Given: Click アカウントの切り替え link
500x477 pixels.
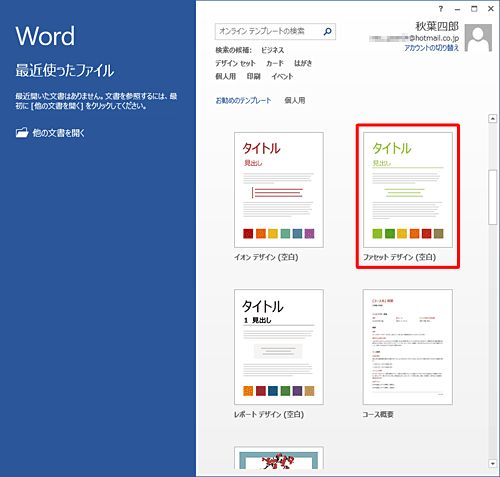Looking at the screenshot, I should (x=431, y=48).
